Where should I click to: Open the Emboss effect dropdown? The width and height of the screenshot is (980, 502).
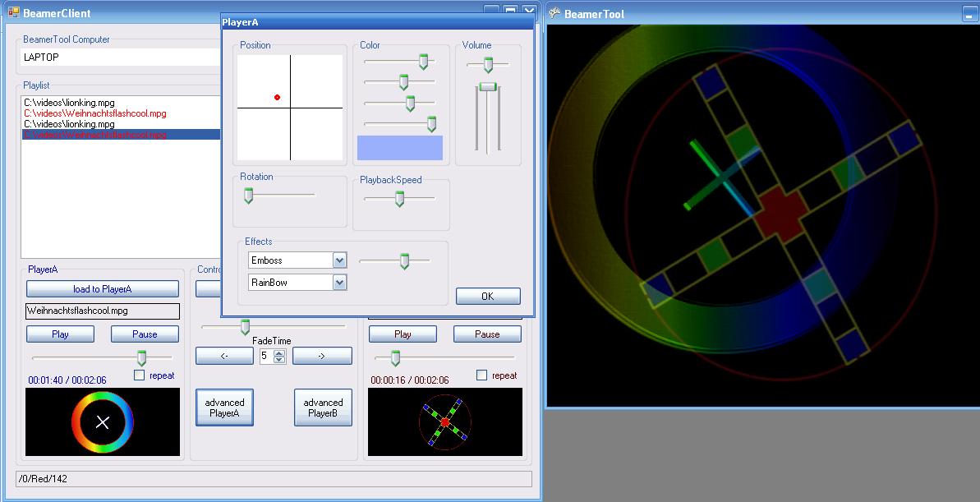(339, 260)
